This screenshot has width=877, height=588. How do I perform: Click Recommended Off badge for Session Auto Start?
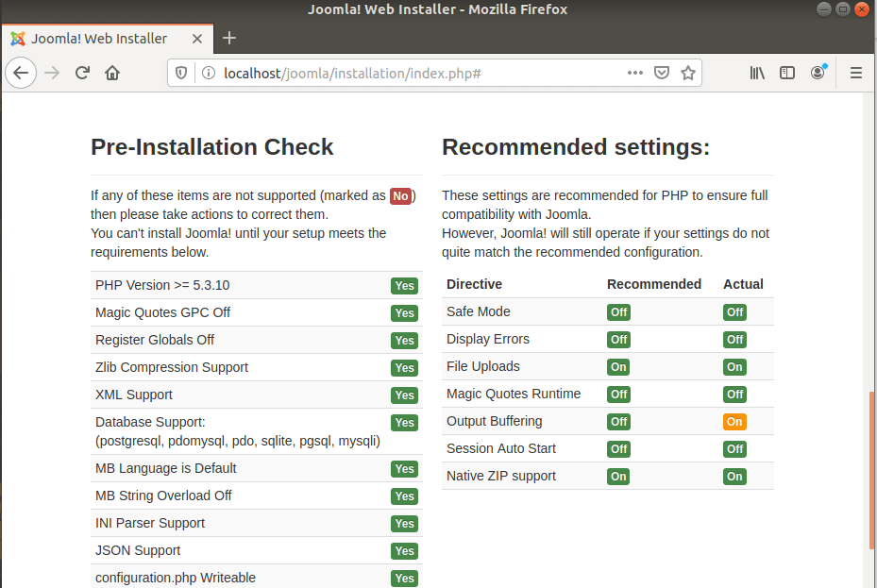click(618, 449)
